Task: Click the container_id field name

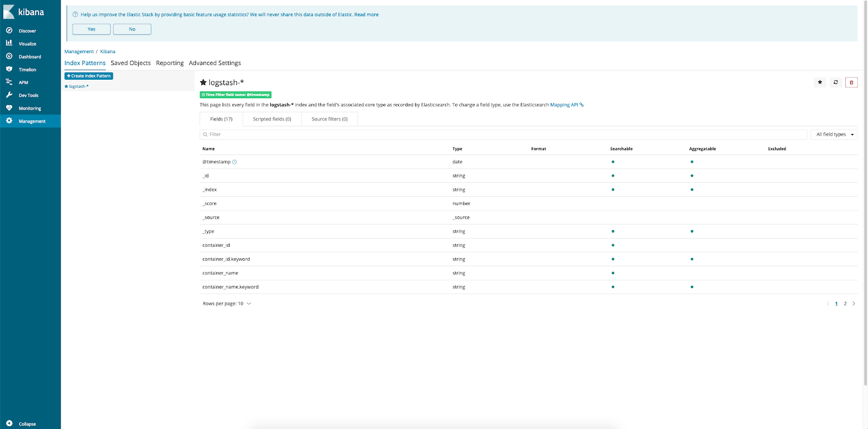Action: 216,245
